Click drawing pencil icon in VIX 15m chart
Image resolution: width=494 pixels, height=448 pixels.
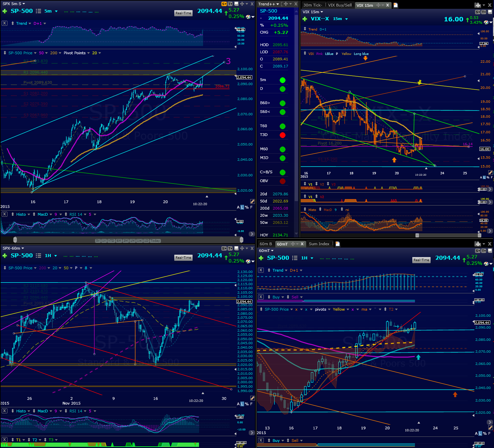click(x=490, y=173)
